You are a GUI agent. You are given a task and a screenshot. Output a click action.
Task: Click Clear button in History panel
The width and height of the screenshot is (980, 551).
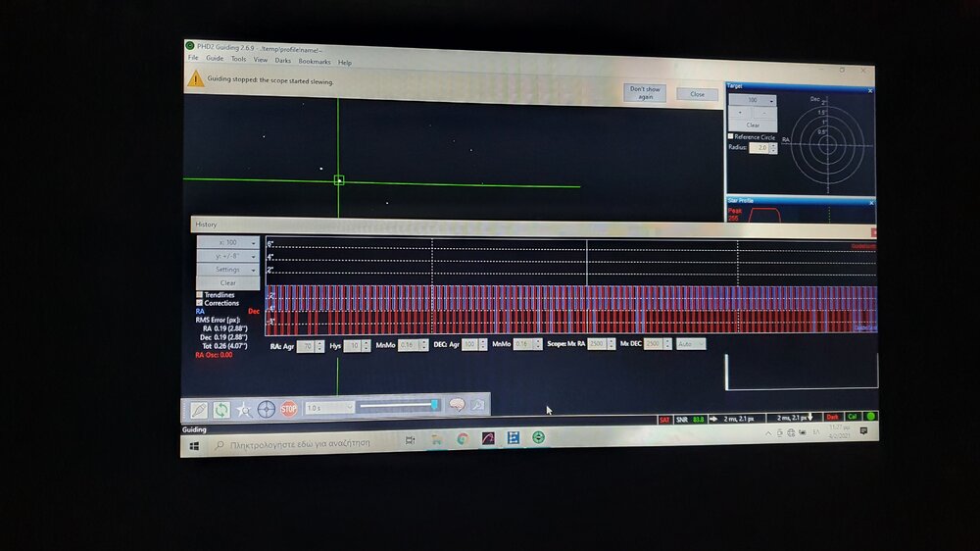point(228,282)
